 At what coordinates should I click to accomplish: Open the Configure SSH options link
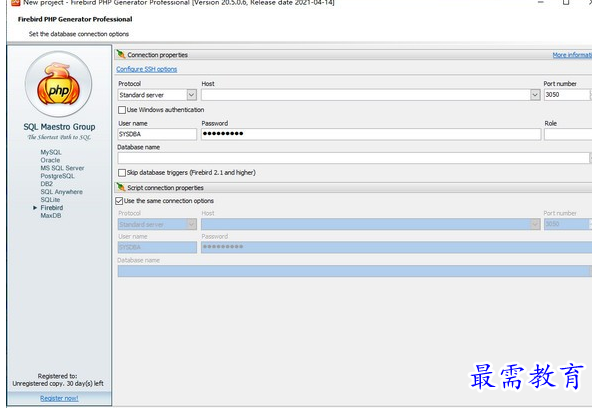(146, 69)
